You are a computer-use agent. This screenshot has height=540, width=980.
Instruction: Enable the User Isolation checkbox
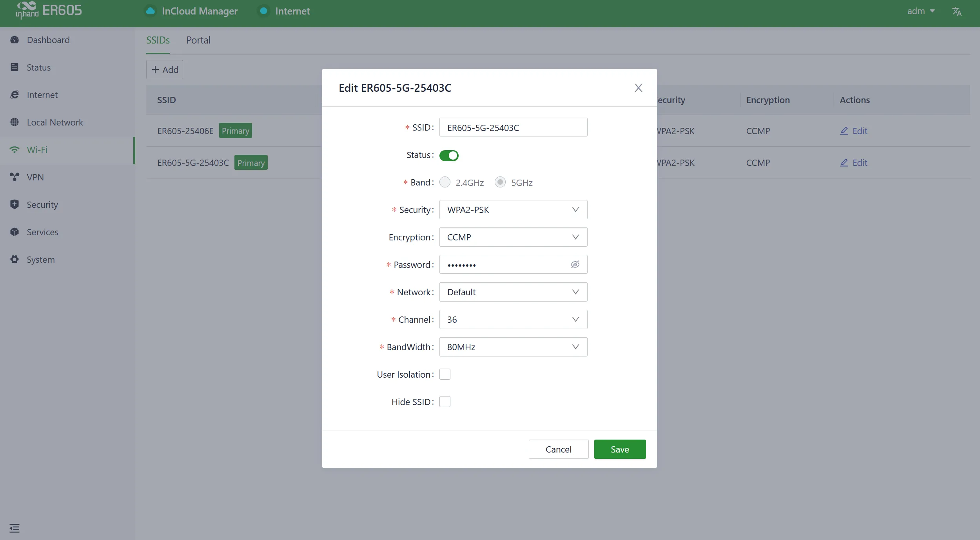[x=445, y=375]
